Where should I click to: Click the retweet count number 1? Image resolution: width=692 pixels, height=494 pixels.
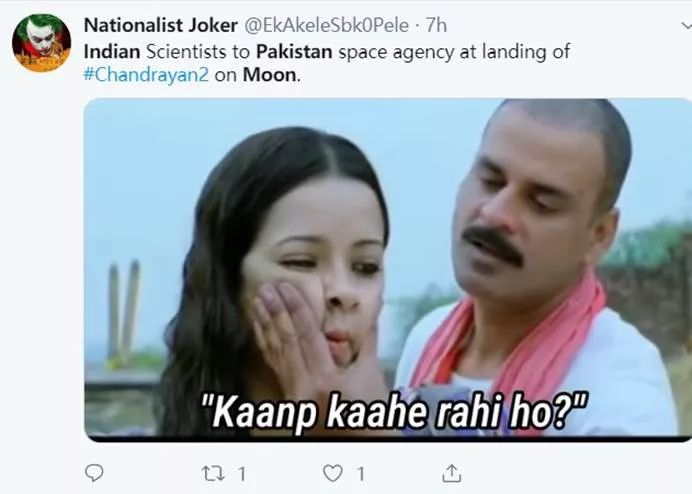(242, 474)
